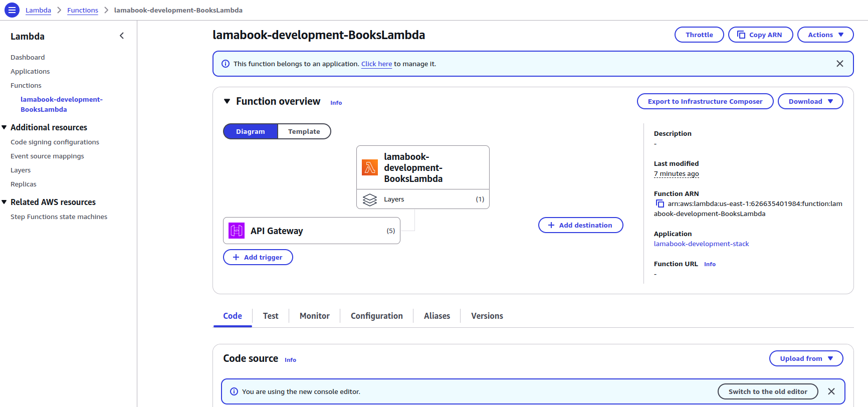The height and width of the screenshot is (407, 868).
Task: Open Event source mappings
Action: [x=47, y=156]
